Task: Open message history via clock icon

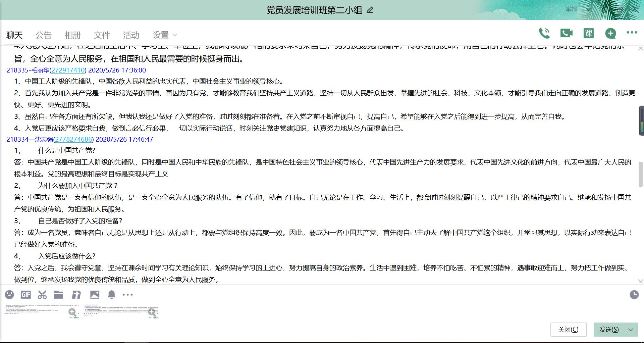Action: pos(634,295)
